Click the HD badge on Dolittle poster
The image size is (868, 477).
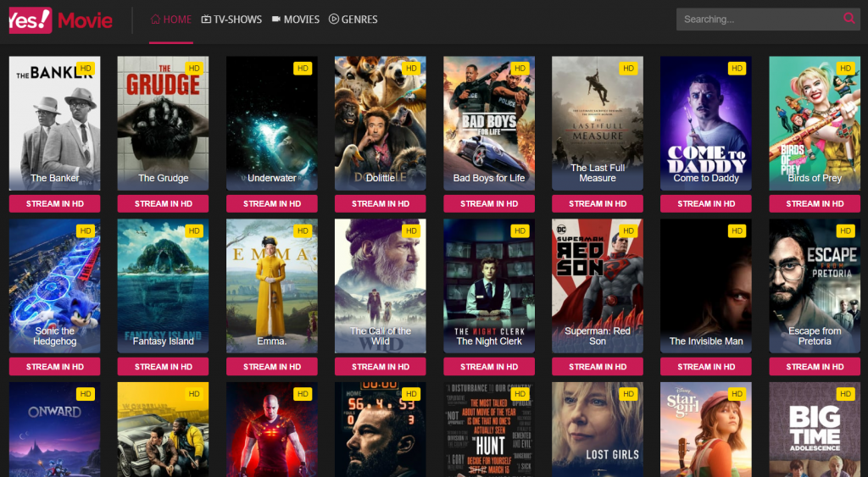411,68
